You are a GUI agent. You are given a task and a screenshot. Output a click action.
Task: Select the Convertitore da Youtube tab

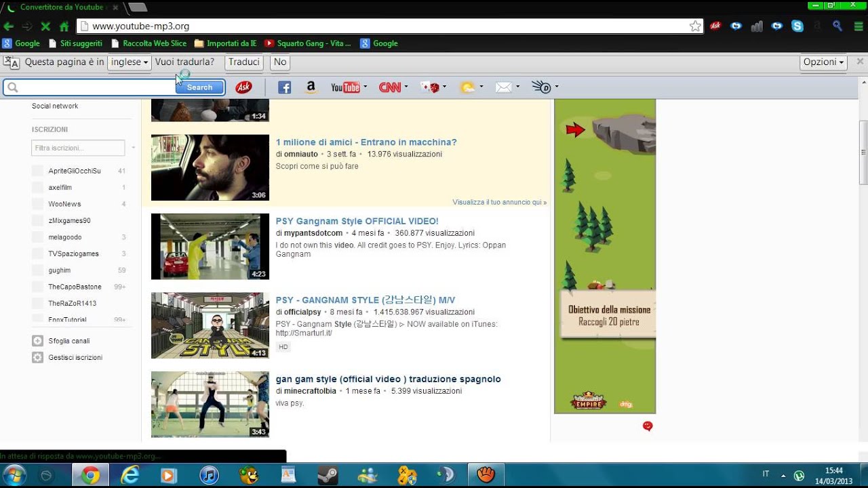tap(61, 7)
